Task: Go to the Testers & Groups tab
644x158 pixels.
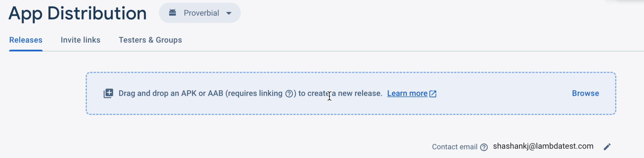Action: coord(150,40)
